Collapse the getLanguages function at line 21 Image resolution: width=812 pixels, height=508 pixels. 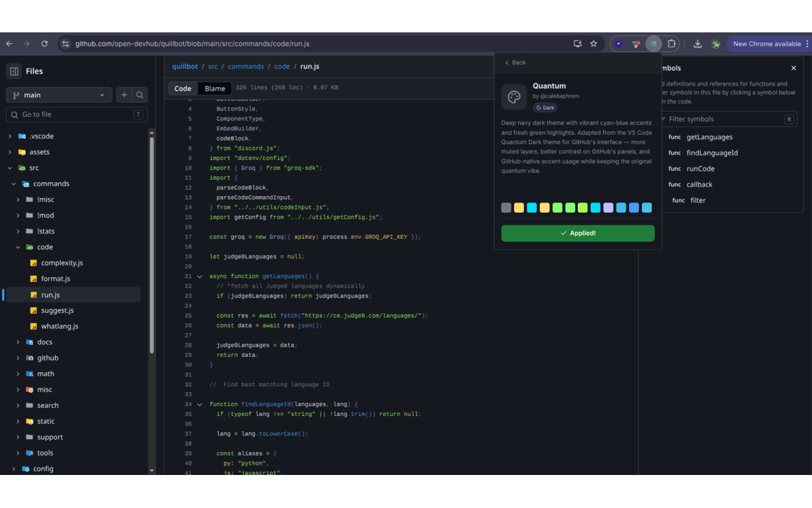[200, 277]
